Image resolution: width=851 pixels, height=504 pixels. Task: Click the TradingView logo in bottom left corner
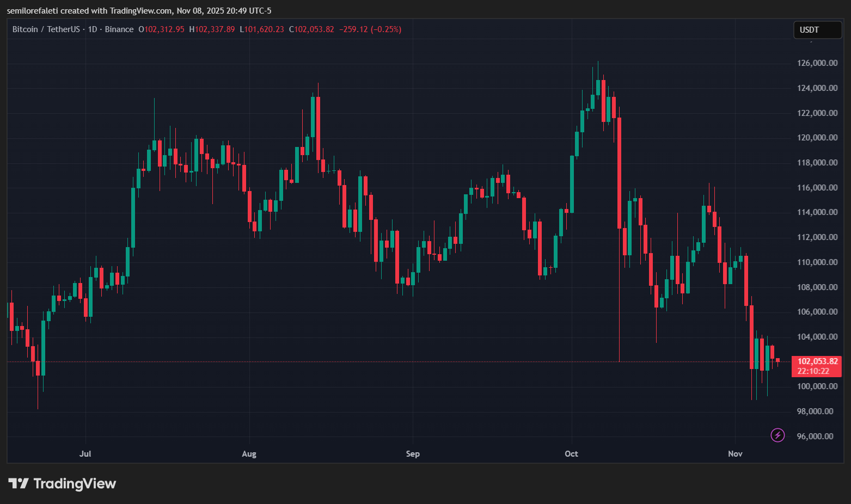[62, 483]
